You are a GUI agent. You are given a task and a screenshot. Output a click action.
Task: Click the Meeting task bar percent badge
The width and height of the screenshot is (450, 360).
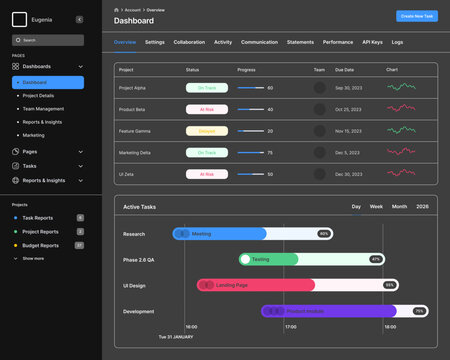coord(324,234)
